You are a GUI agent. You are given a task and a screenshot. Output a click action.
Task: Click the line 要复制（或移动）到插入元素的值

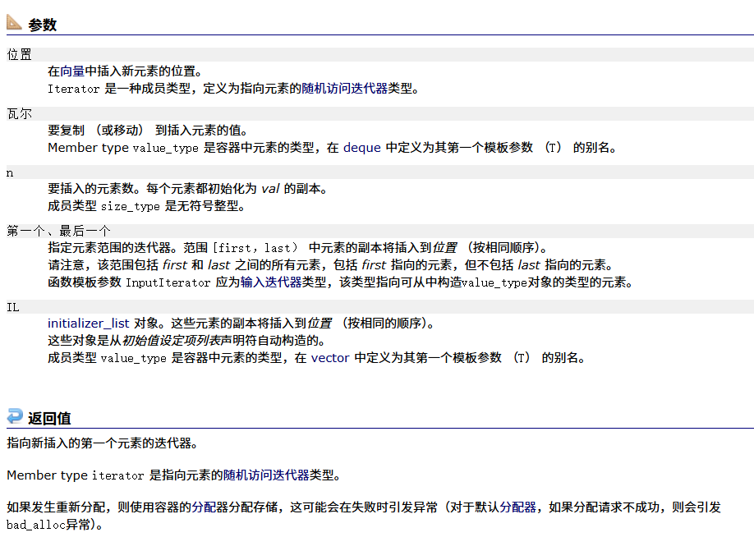[148, 131]
